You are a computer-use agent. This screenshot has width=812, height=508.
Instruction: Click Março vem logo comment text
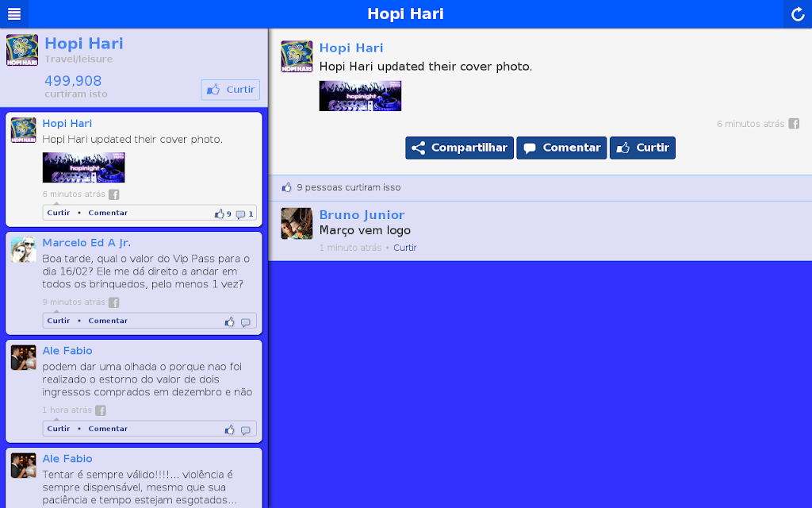tap(365, 230)
